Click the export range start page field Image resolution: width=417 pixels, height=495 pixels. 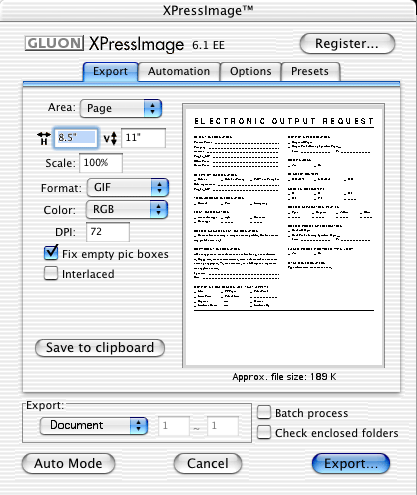pyautogui.click(x=174, y=426)
